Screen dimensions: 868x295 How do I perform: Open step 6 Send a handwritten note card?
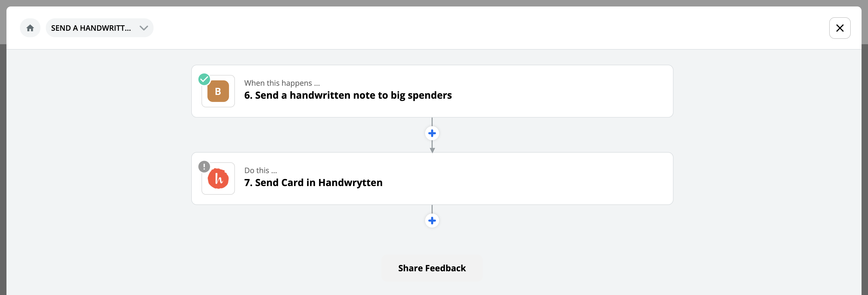(x=432, y=91)
